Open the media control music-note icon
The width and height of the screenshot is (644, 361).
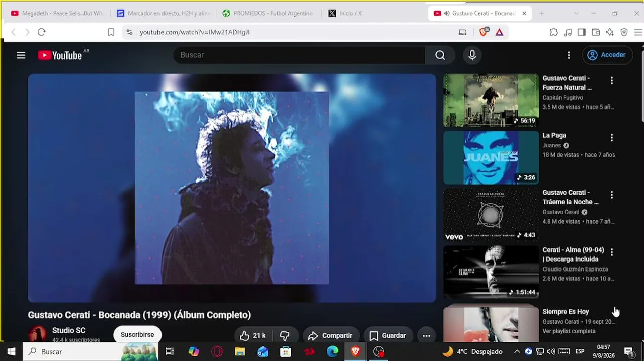568,32
